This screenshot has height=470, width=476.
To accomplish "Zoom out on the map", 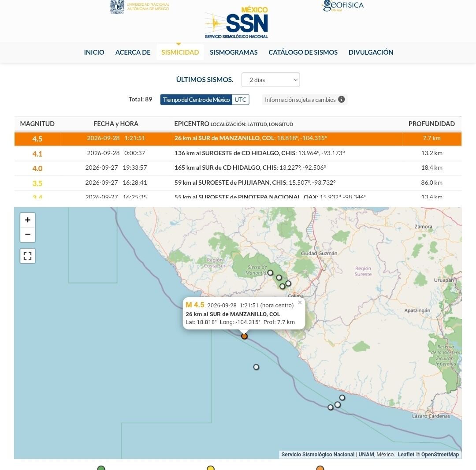I will 28,235.
